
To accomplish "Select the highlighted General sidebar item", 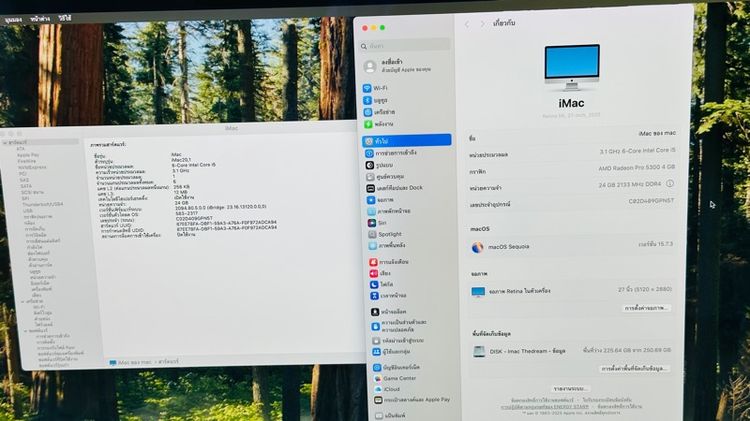I will pos(407,140).
